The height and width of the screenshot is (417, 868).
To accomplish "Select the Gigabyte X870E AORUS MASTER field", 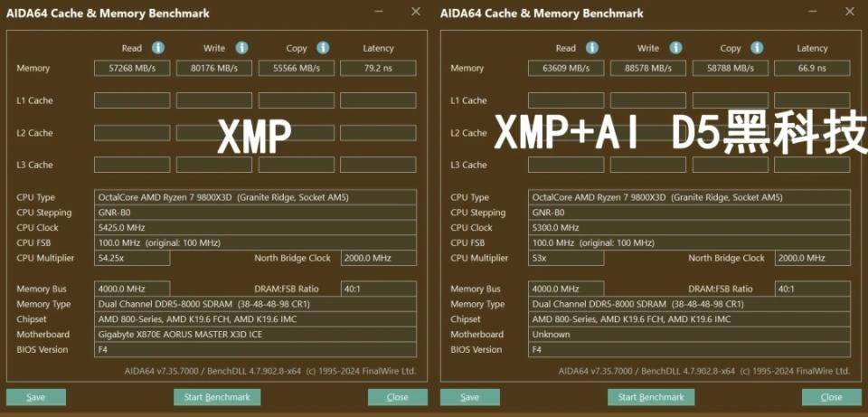I will point(255,335).
